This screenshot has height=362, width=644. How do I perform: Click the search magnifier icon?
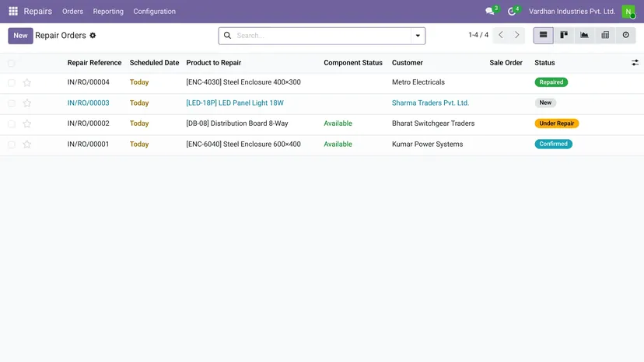point(227,35)
